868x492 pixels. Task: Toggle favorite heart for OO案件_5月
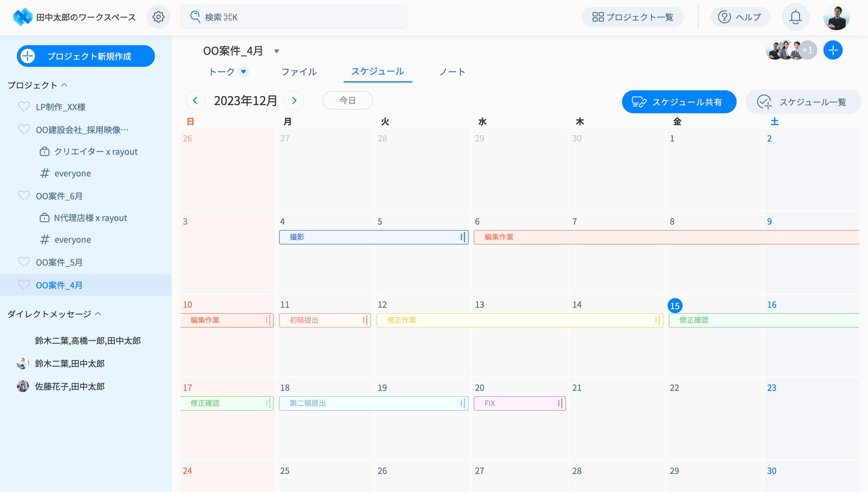click(24, 262)
